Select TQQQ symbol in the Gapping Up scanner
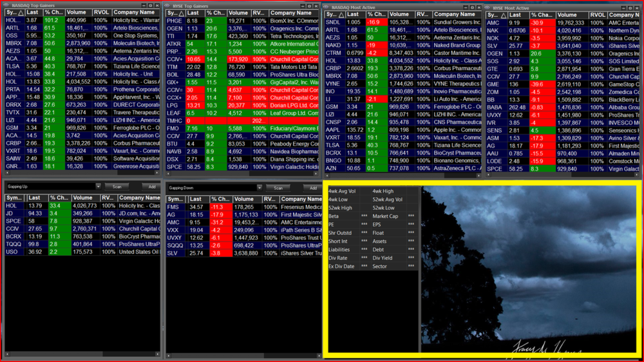The image size is (644, 362). (14, 244)
